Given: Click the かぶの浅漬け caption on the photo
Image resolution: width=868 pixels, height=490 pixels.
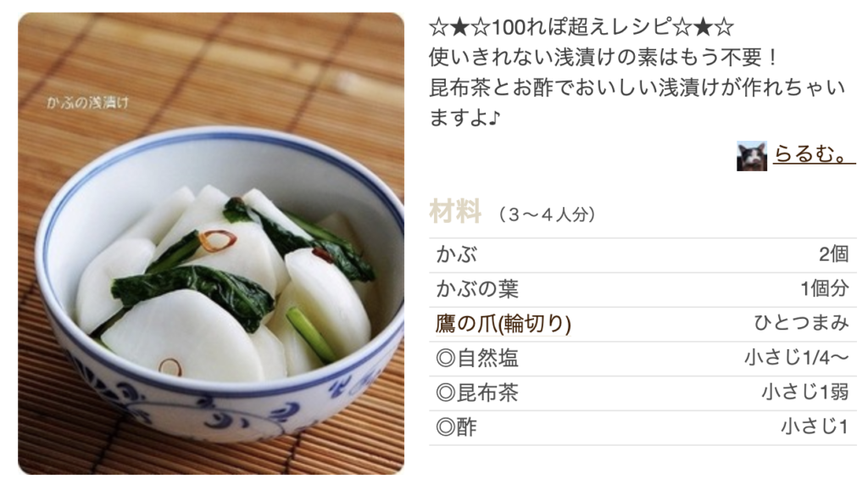Looking at the screenshot, I should click(87, 103).
